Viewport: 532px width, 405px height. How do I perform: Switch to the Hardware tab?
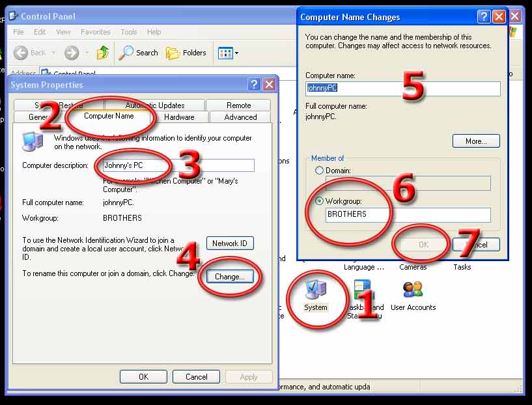point(179,117)
